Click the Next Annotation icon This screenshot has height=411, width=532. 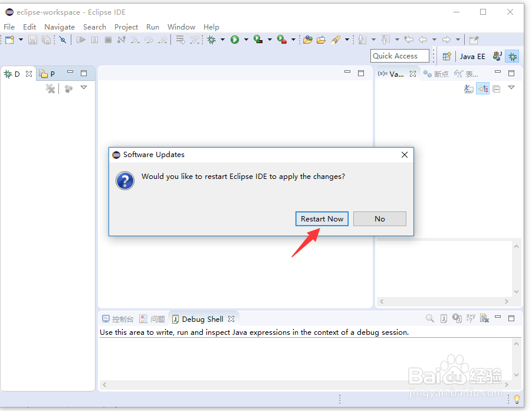tap(362, 40)
